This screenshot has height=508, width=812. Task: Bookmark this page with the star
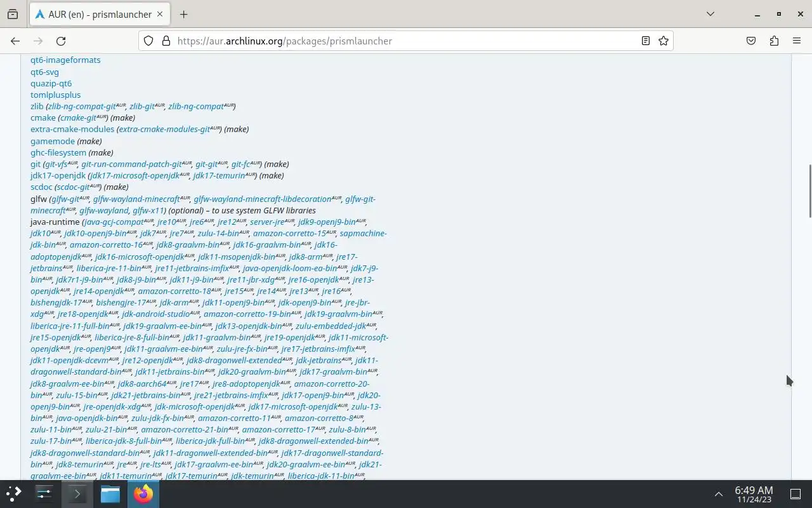coord(664,41)
